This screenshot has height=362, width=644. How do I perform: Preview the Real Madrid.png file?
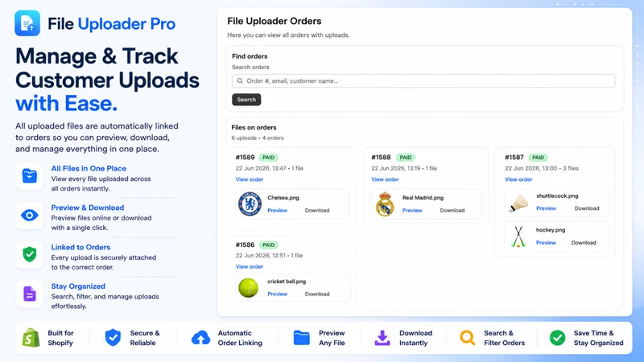412,210
